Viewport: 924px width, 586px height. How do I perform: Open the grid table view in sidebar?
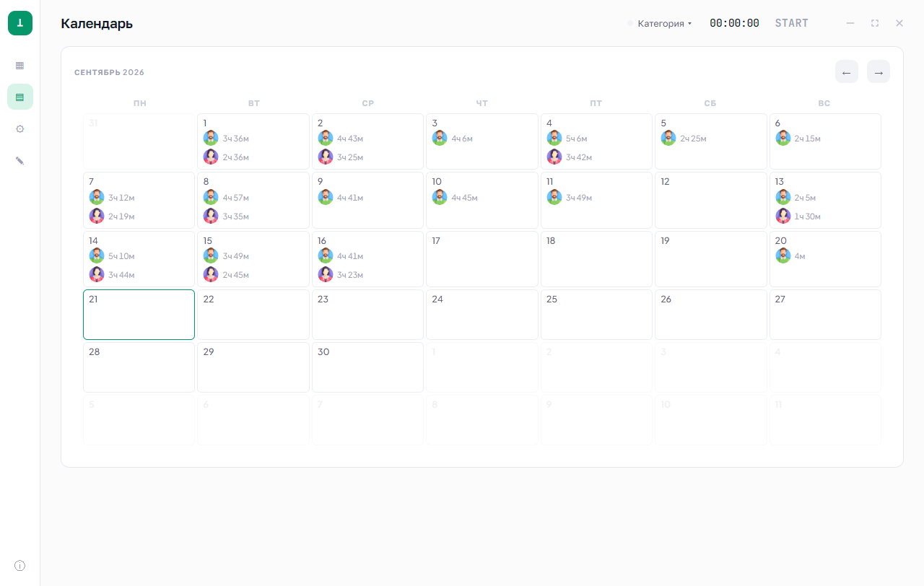(20, 65)
